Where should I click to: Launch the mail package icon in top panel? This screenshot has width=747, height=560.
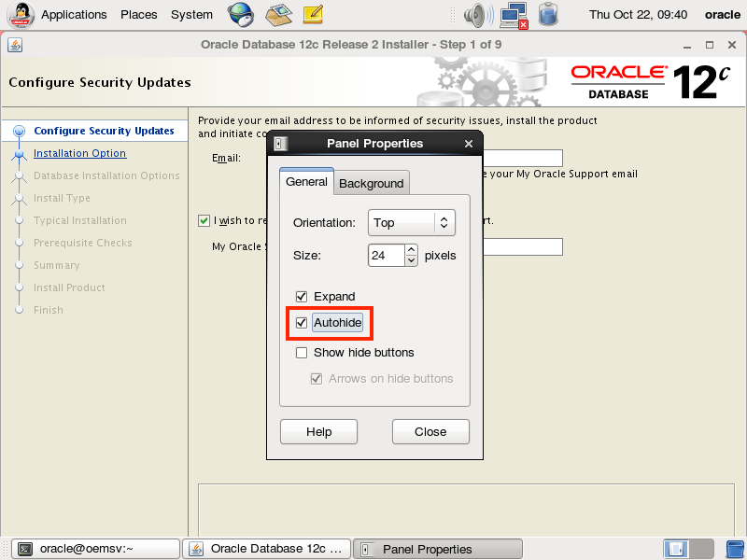279,15
